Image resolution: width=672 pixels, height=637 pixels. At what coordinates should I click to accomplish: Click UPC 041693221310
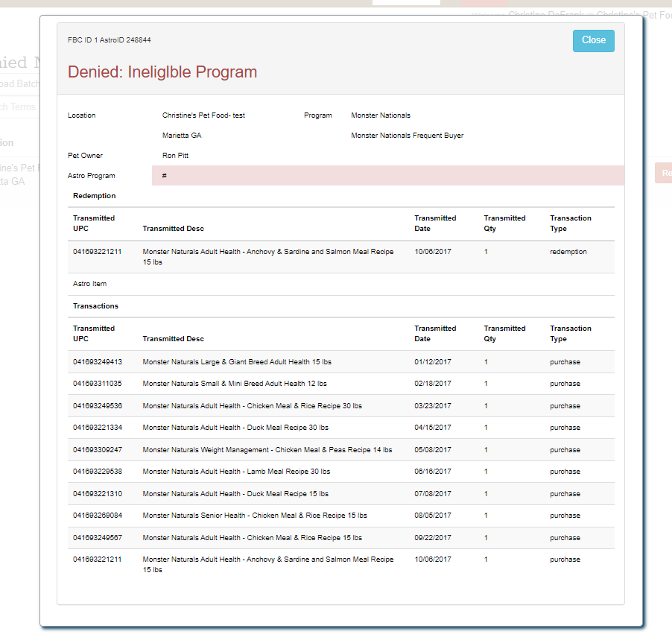[98, 493]
